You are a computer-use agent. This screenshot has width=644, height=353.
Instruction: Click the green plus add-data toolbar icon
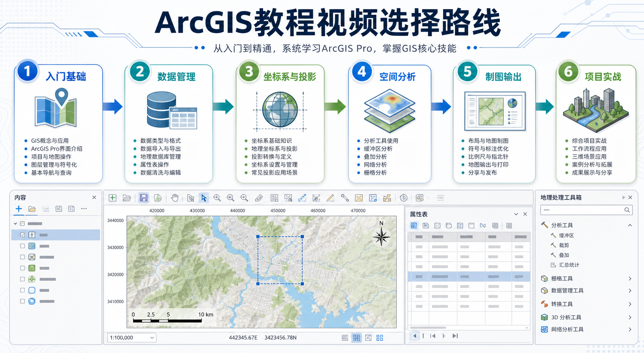point(113,198)
